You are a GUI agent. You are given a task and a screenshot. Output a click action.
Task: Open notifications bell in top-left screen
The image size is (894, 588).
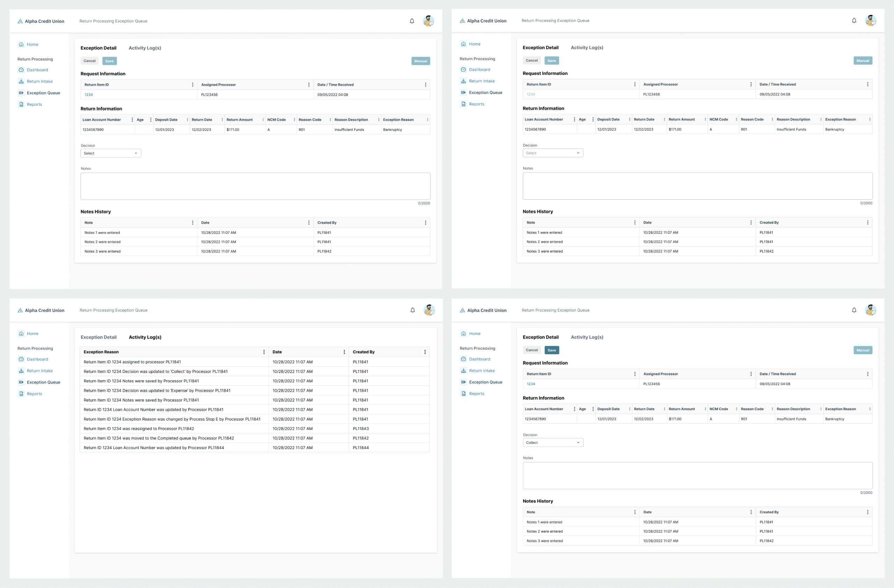[412, 21]
